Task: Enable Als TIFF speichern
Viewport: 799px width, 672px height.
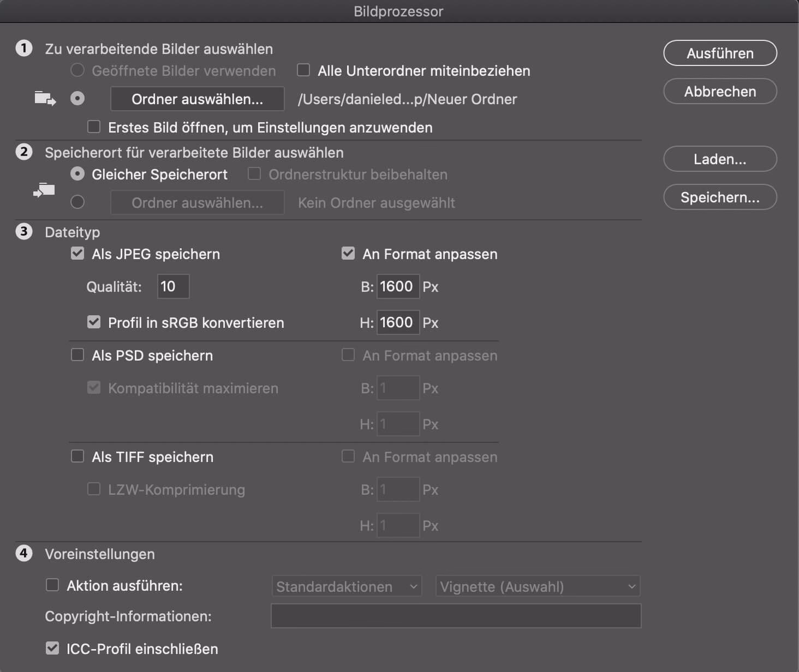Action: [x=77, y=456]
